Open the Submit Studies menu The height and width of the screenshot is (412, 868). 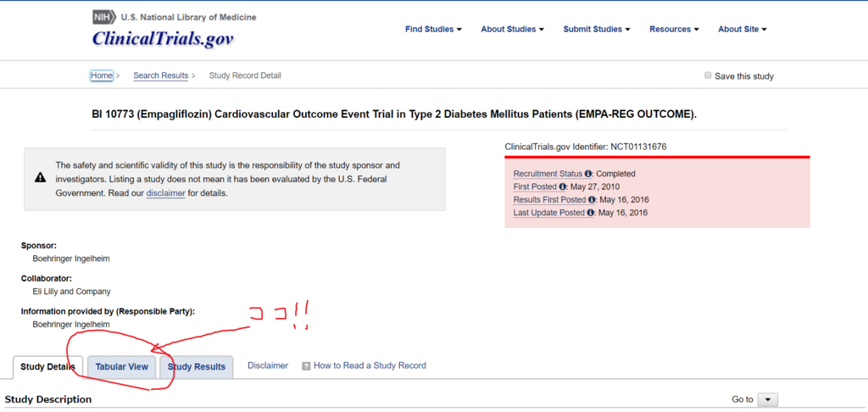(597, 30)
